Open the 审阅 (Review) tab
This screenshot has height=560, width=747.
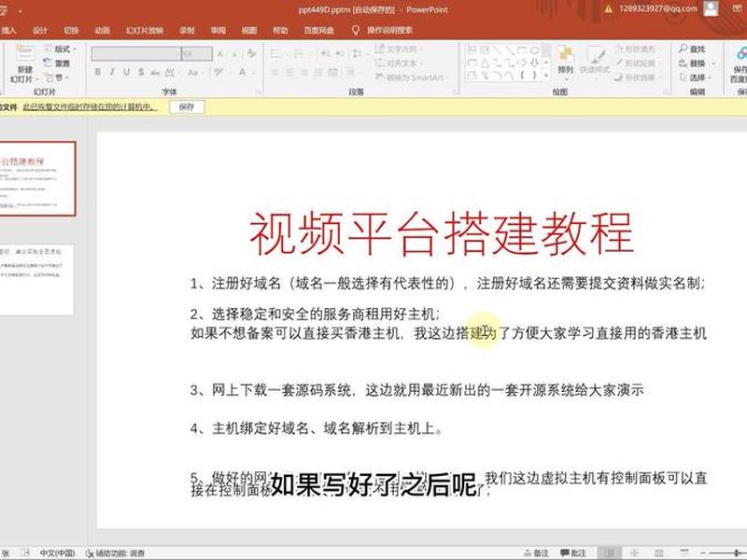[x=218, y=31]
